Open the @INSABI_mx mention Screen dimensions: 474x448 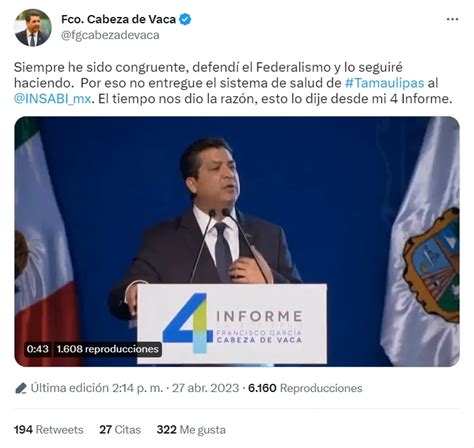tap(53, 99)
